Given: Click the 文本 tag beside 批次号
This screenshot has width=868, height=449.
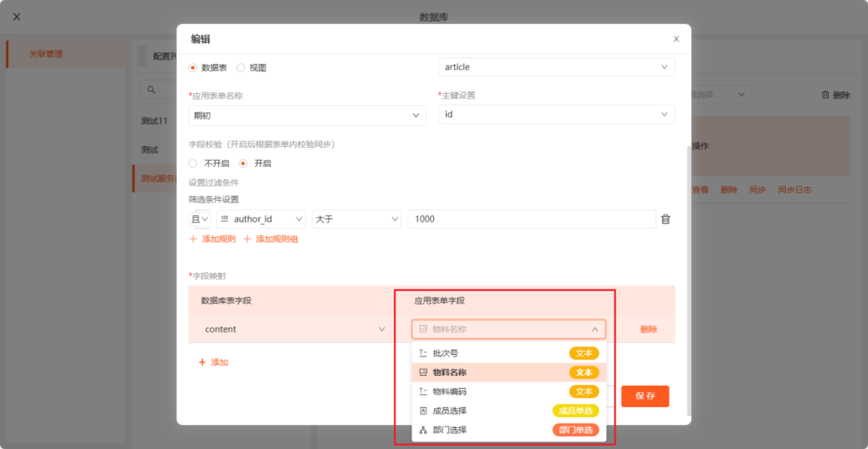Looking at the screenshot, I should pyautogui.click(x=584, y=353).
